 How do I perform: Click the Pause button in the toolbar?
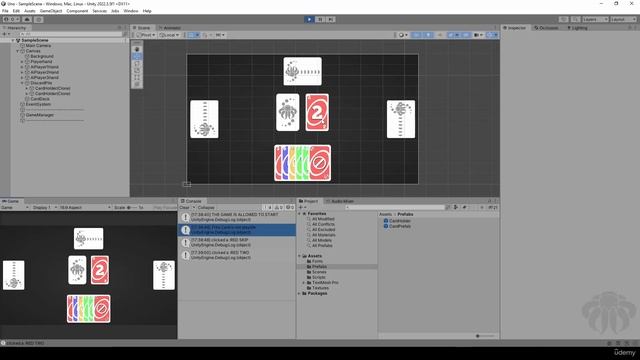[320, 19]
